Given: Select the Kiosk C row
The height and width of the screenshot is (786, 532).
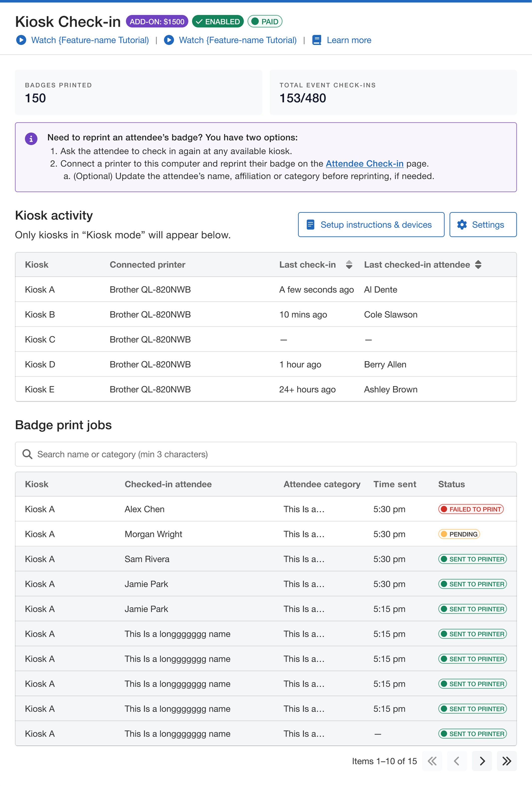Looking at the screenshot, I should click(265, 339).
